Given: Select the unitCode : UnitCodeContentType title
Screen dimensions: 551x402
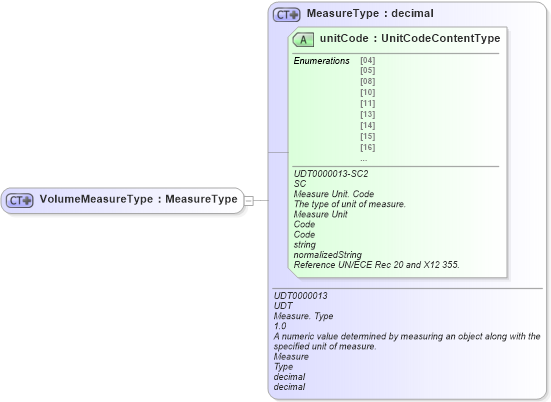Looking at the screenshot, I should click(x=410, y=38).
